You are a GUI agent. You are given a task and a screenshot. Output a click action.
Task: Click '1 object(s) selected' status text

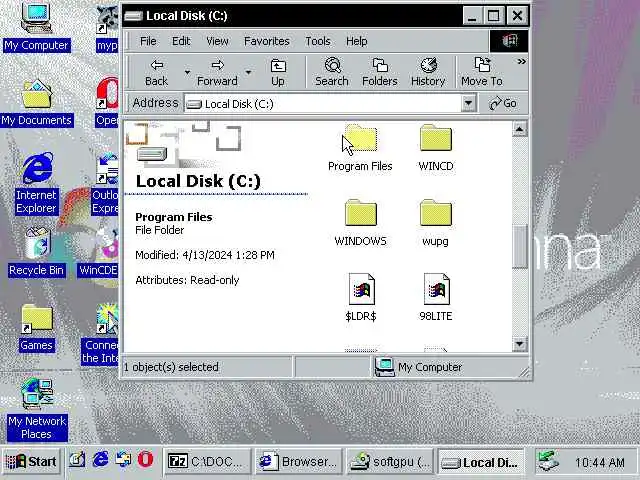point(171,367)
